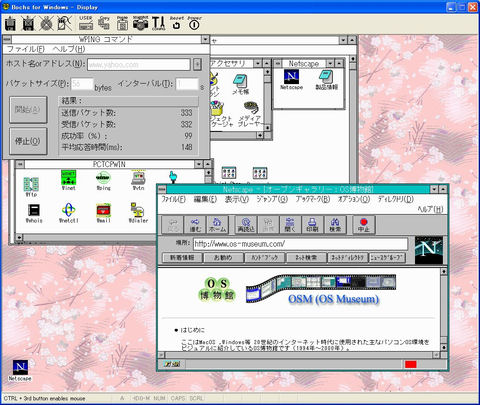Select the Wftp icon in PCTCPWIN group
480x405 pixels.
[x=31, y=187]
